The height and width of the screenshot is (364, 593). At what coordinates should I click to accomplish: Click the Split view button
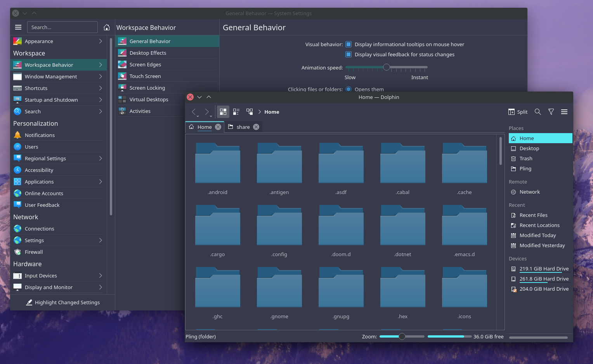[x=518, y=112]
